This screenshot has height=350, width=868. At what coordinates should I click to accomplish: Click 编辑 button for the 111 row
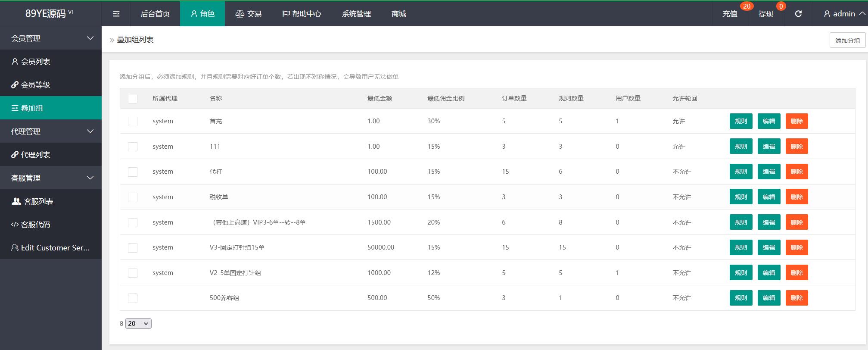(769, 147)
